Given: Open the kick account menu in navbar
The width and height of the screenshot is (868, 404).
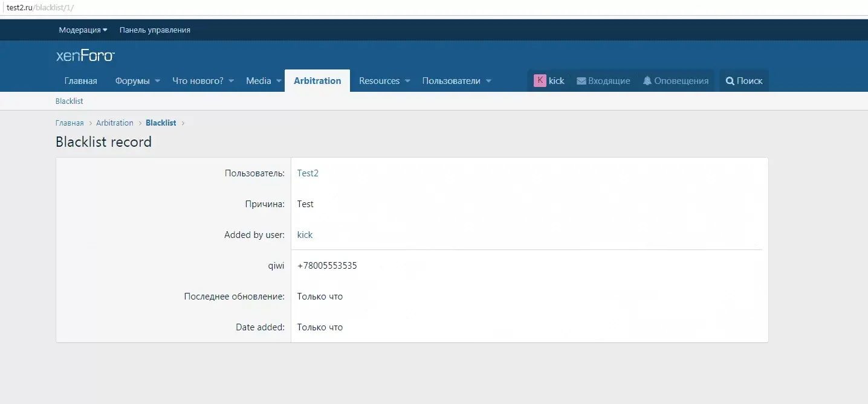Looking at the screenshot, I should (x=549, y=81).
